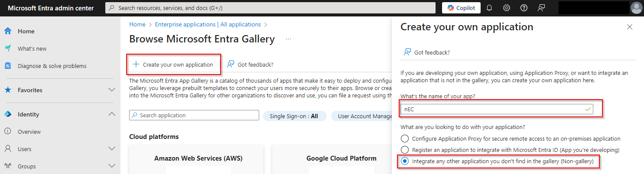Click Create your own application button
The width and height of the screenshot is (644, 174).
pyautogui.click(x=173, y=64)
